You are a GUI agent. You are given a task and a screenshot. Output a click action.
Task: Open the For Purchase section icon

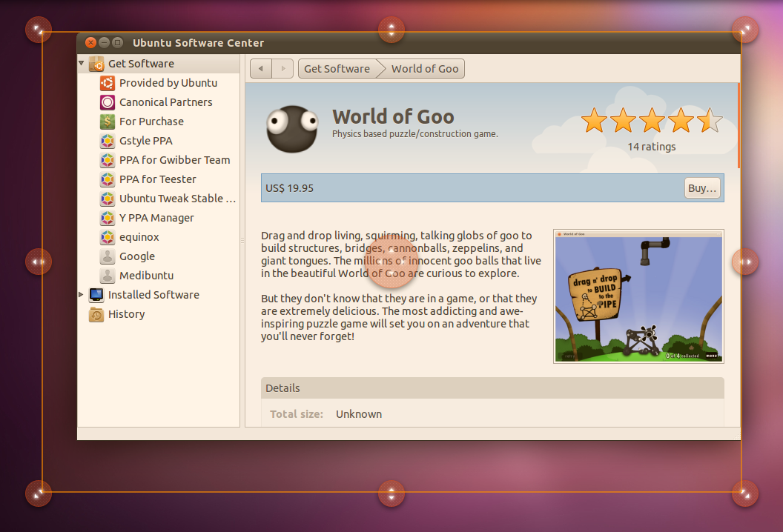tap(107, 122)
